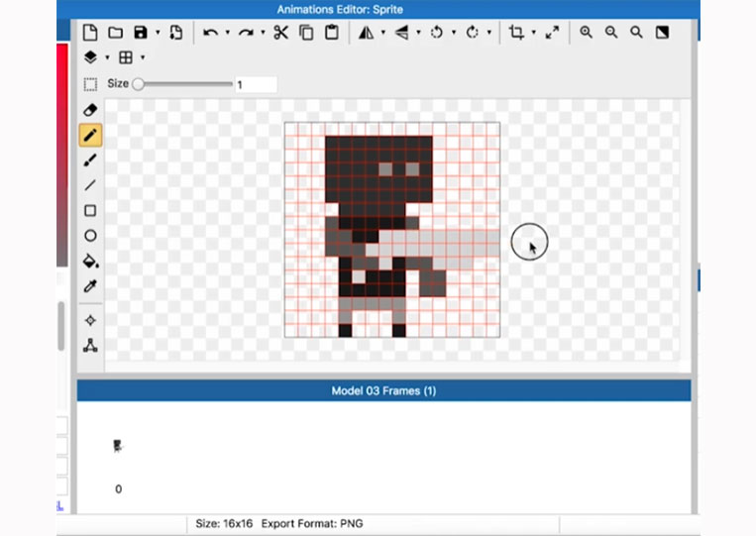
Task: Toggle the background contrast icon
Action: (x=662, y=33)
